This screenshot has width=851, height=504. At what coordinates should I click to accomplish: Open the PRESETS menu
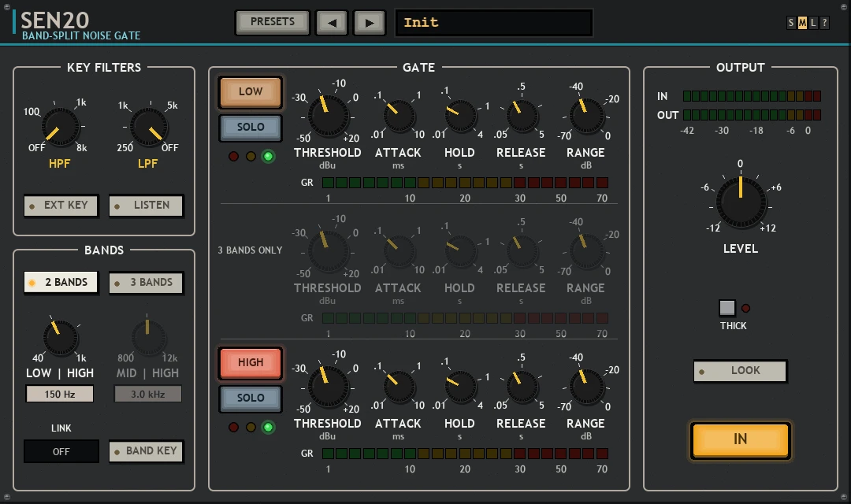click(x=273, y=22)
